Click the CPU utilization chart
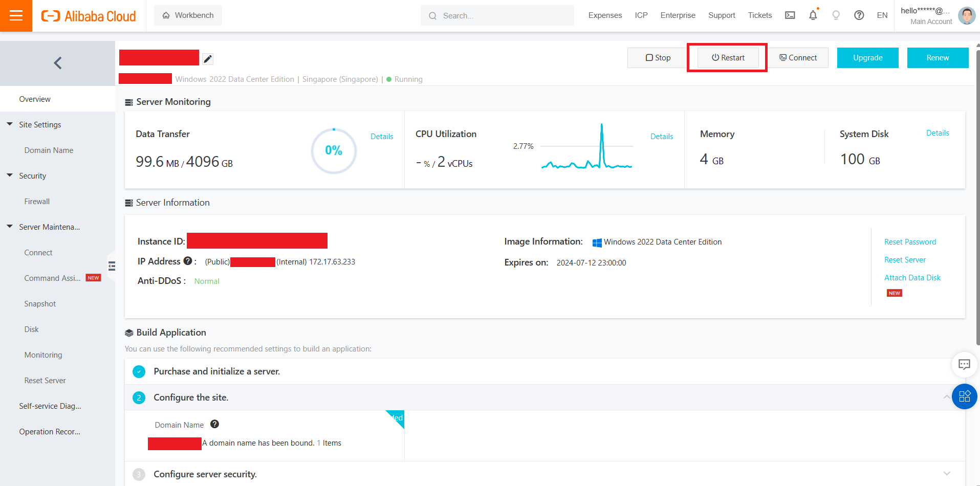The width and height of the screenshot is (980, 486). click(586, 147)
